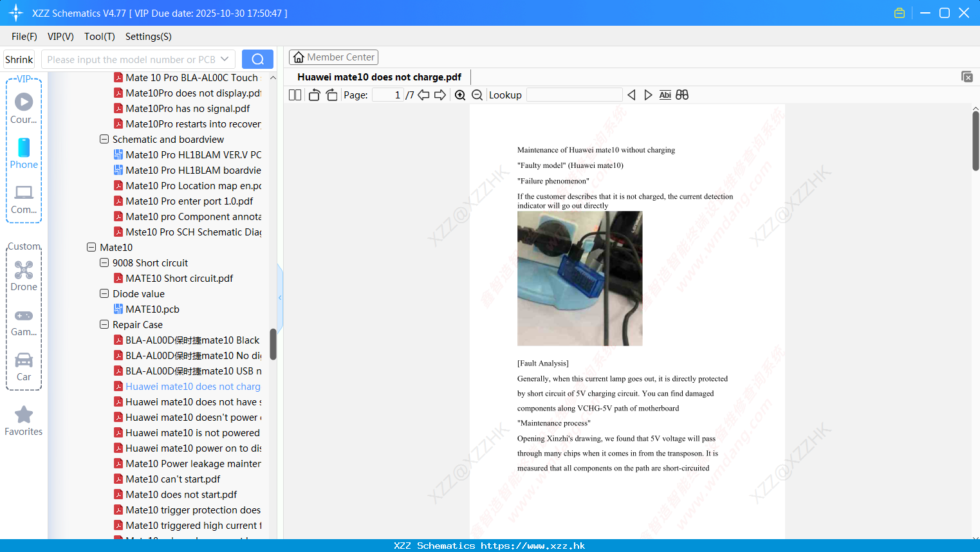Open the MATE10.pcb file
The height and width of the screenshot is (552, 980).
[x=153, y=309]
